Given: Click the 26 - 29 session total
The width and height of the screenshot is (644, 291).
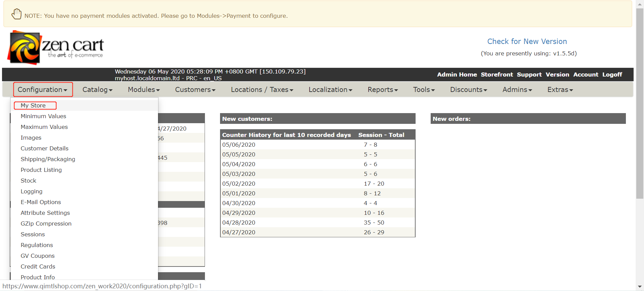Looking at the screenshot, I should pyautogui.click(x=374, y=232).
